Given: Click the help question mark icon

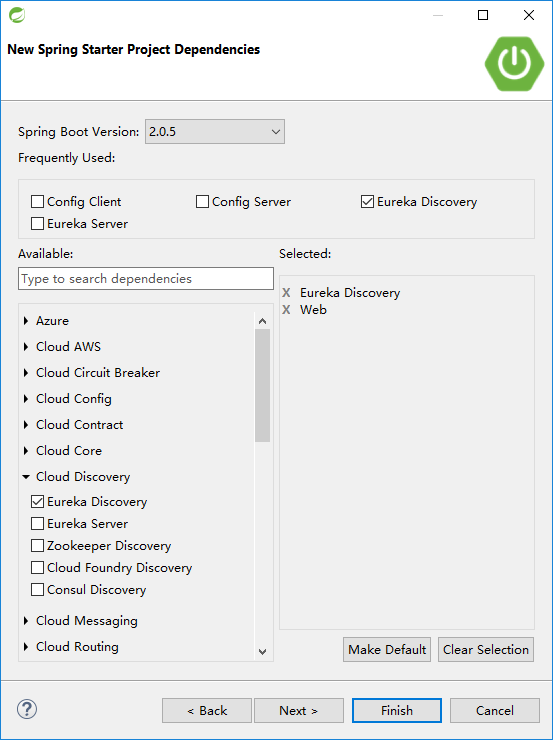Looking at the screenshot, I should tap(27, 709).
